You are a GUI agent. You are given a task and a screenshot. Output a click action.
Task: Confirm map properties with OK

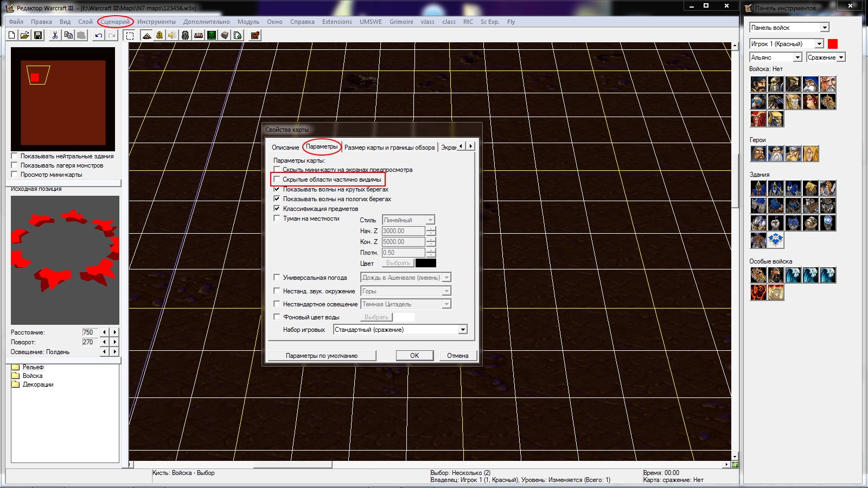[x=414, y=356]
